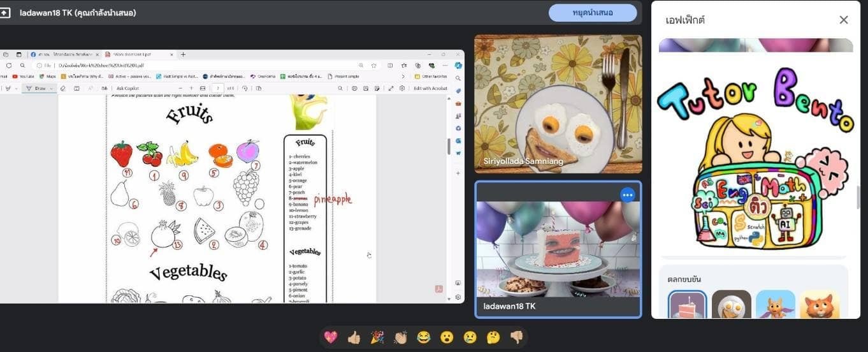This screenshot has height=352, width=868.
Task: Open 'Other favorites' bookmarks folder
Action: tap(431, 77)
